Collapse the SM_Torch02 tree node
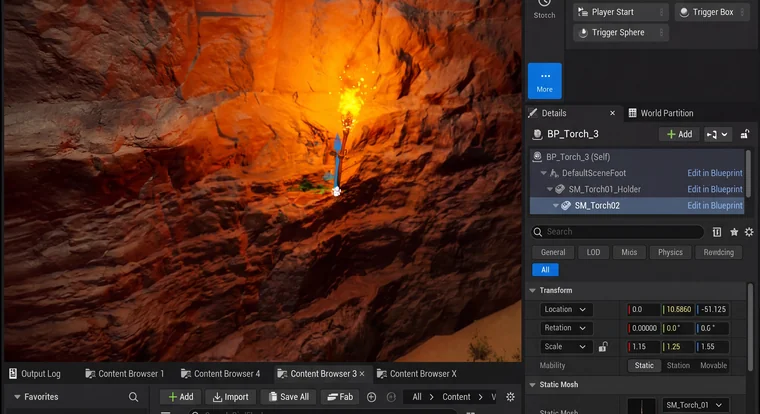760x414 pixels. tap(555, 206)
